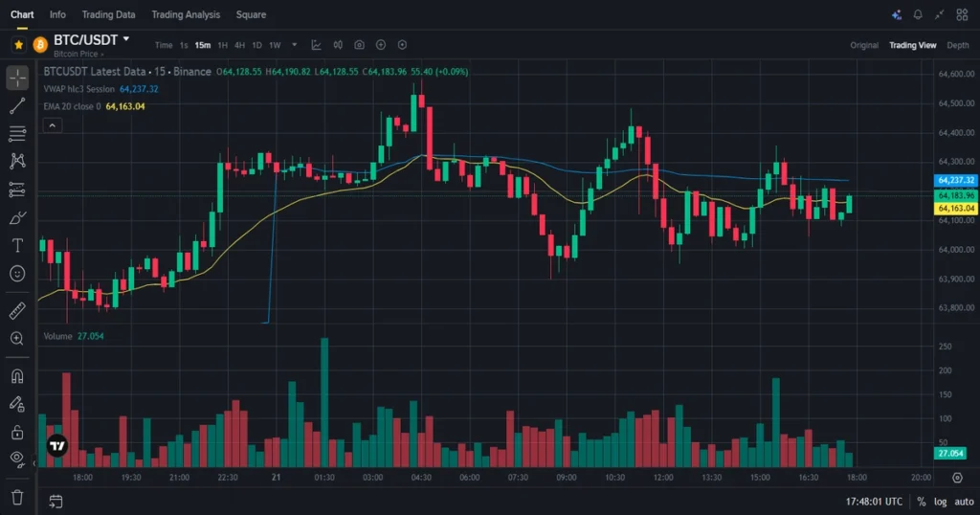Click the circled dot icon in toolbar

point(402,45)
